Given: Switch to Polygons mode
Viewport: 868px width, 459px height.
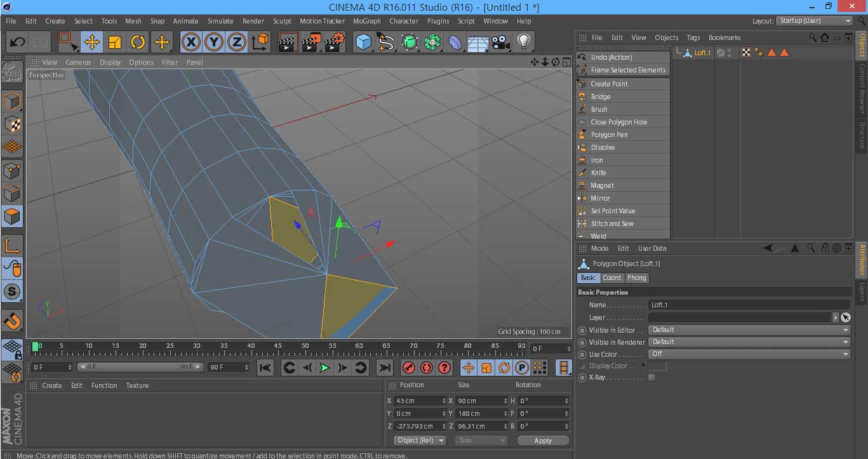Looking at the screenshot, I should coord(12,216).
